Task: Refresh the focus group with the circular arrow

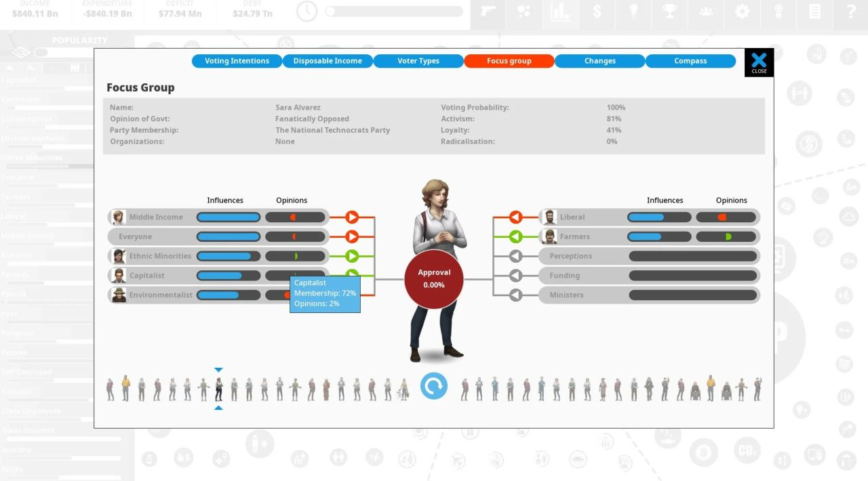Action: coord(434,386)
